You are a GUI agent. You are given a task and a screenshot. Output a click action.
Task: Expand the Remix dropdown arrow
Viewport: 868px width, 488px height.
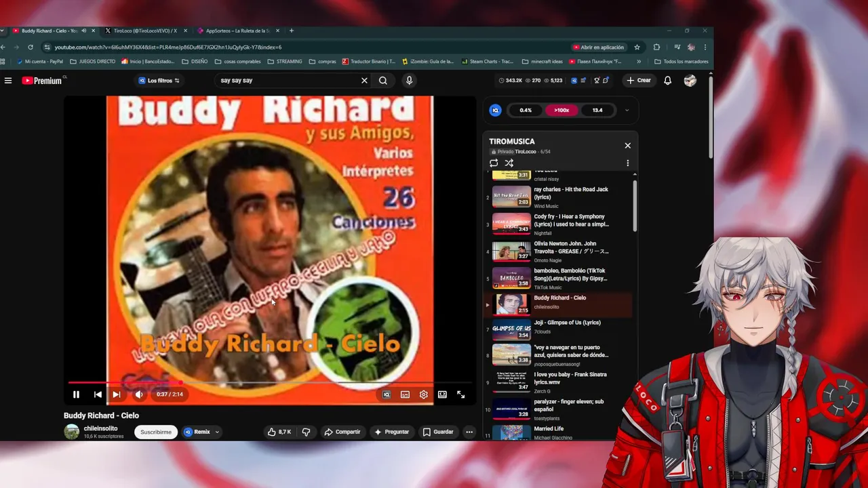pyautogui.click(x=217, y=432)
